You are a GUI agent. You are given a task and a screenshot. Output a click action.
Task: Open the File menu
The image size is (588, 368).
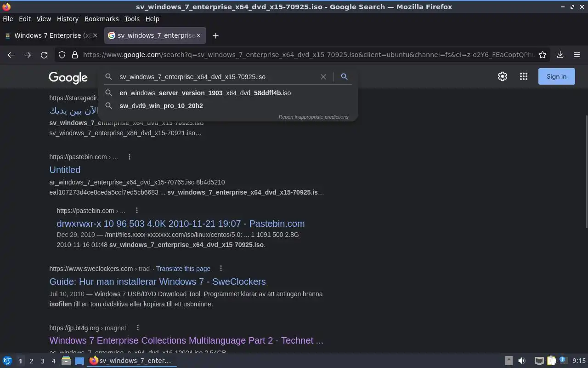click(x=8, y=19)
